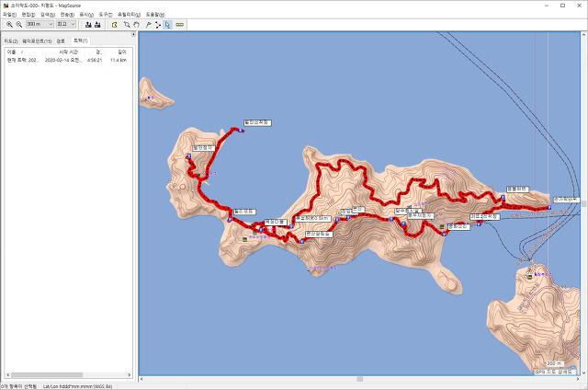
Task: Open the 유틸리티(U) Utilities menu
Action: 129,15
